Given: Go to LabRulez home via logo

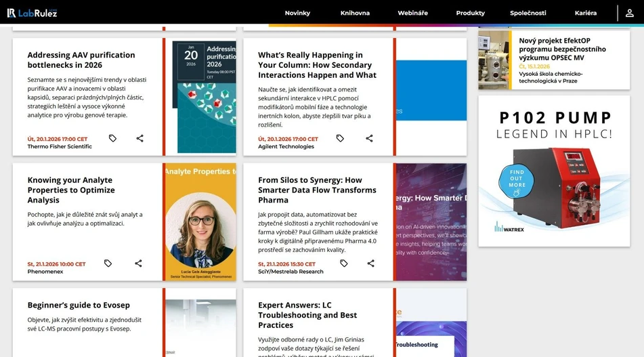Looking at the screenshot, I should [32, 13].
